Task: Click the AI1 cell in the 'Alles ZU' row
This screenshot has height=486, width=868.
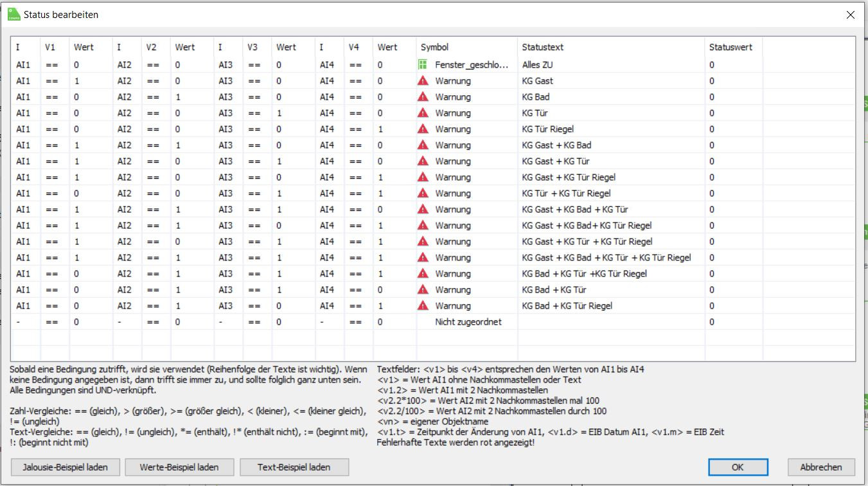Action: [x=23, y=65]
